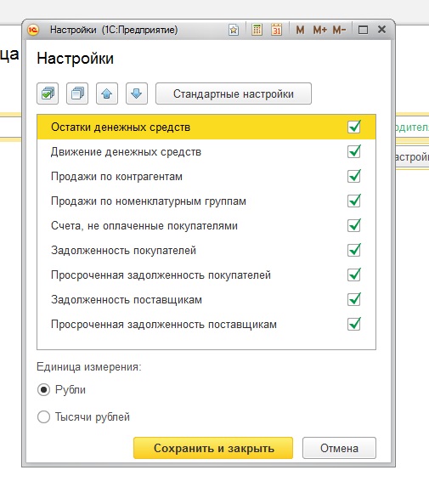
Task: Click the Отмена button
Action: click(339, 448)
